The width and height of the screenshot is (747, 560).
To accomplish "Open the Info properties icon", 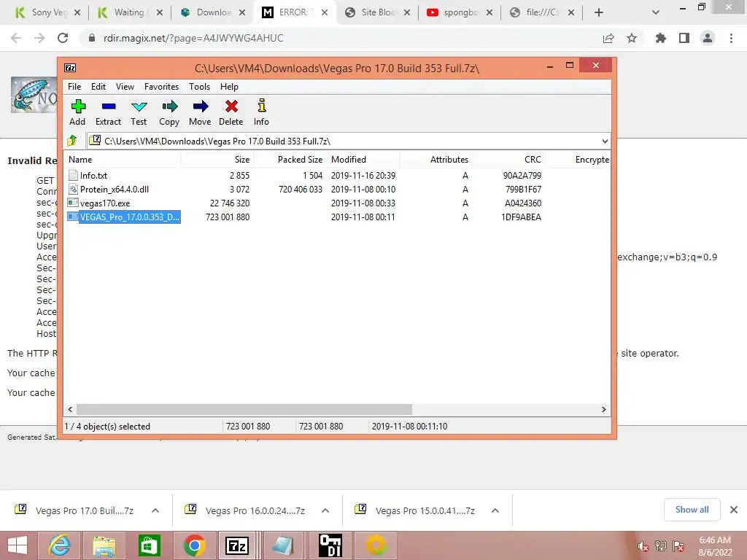I will click(261, 112).
